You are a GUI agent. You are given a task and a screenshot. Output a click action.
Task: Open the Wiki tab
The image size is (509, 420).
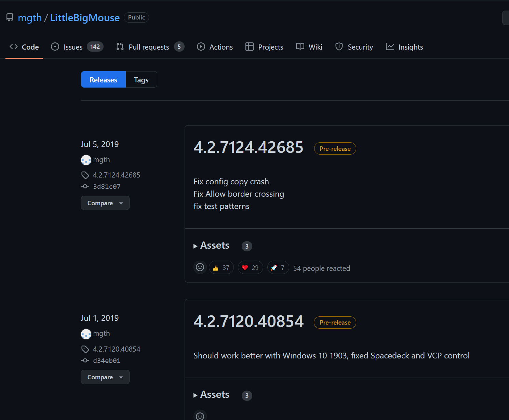[309, 47]
